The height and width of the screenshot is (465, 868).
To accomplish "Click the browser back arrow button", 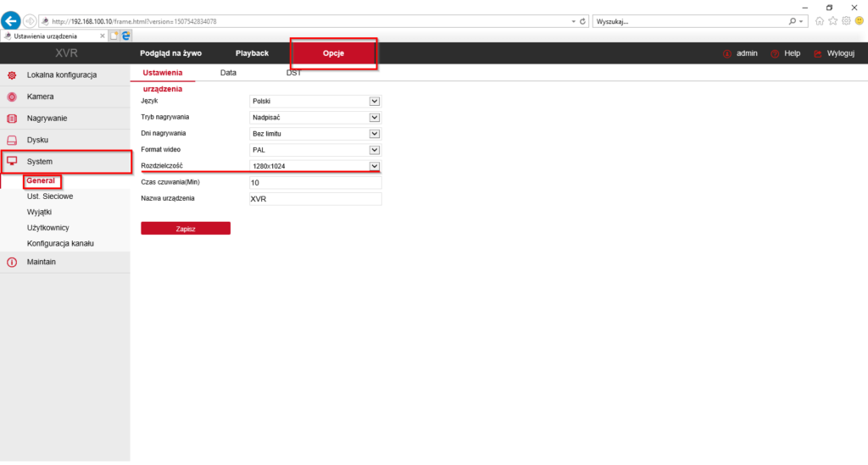I will [11, 21].
